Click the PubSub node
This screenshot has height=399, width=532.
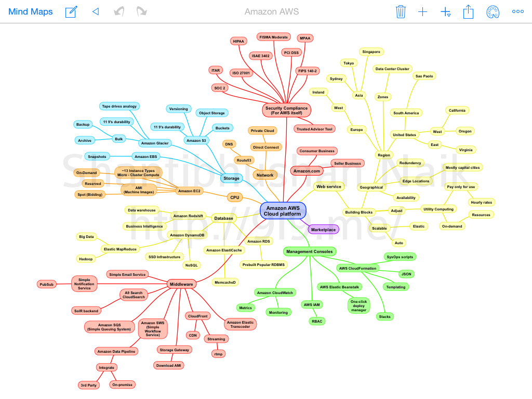(x=46, y=284)
